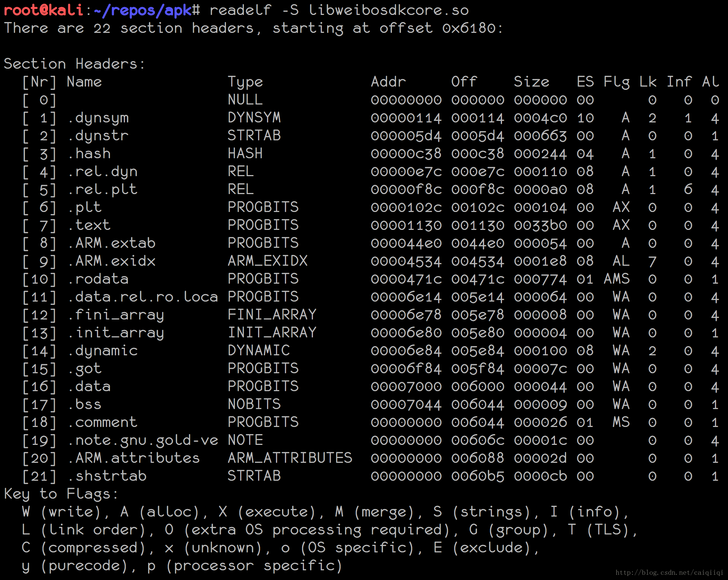Click the INIT_ARRAY type entry
Screen dimensions: 728x580
pos(272,333)
